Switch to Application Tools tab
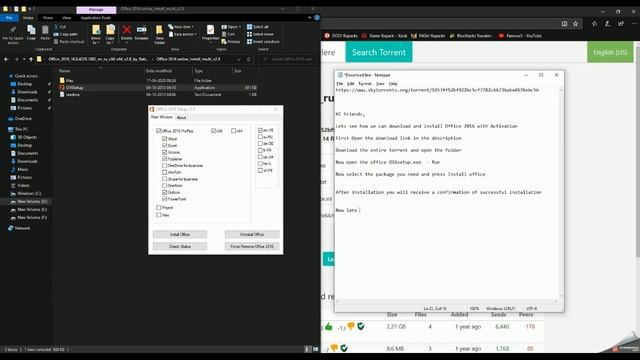640x360 pixels. (96, 18)
